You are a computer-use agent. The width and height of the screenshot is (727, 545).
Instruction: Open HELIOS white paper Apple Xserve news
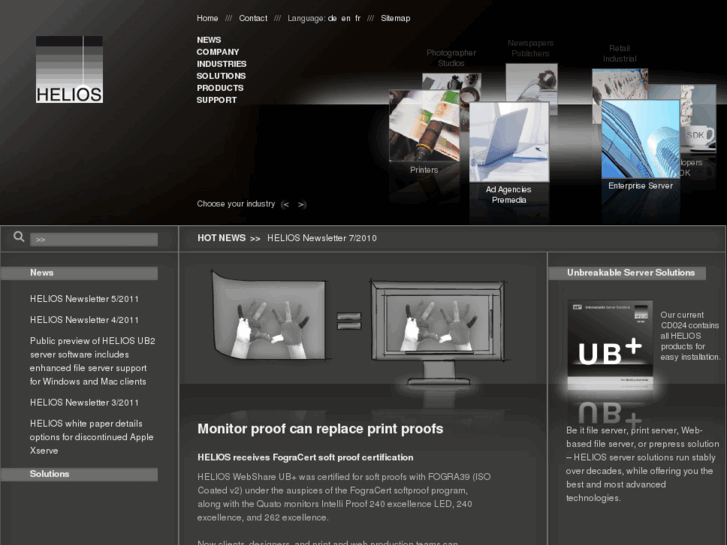(91, 437)
